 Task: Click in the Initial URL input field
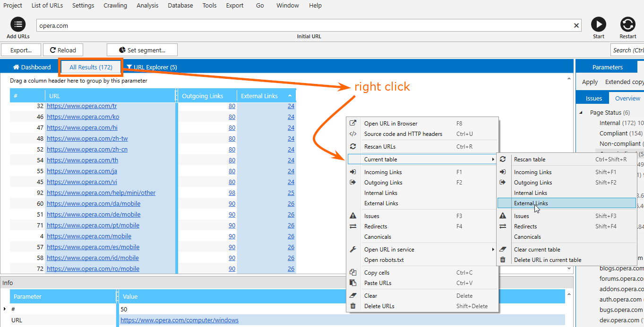pos(309,25)
